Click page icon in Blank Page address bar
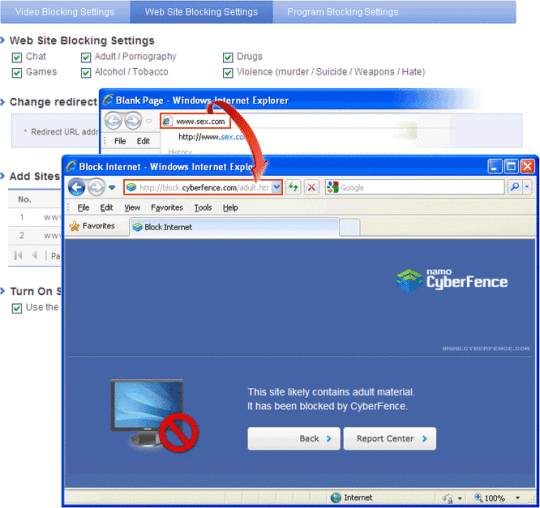 (167, 122)
